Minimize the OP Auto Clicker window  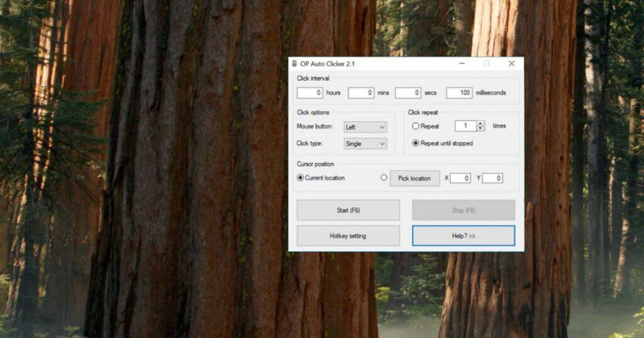(x=462, y=63)
